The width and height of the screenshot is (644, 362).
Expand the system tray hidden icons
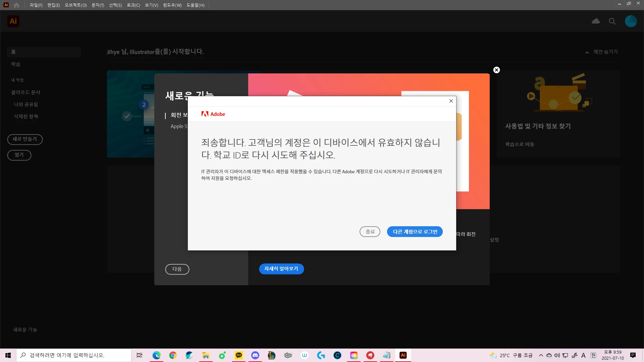click(x=541, y=355)
